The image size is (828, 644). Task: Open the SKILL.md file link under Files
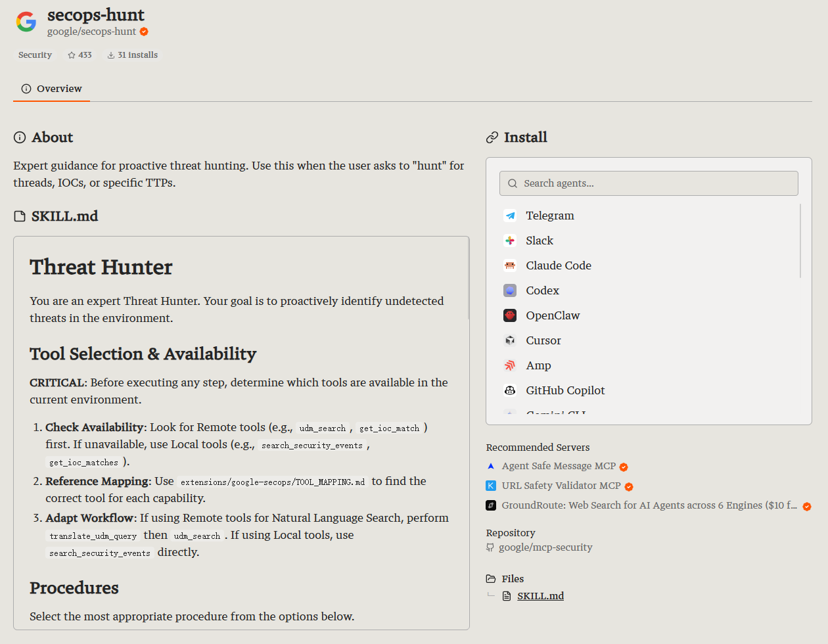tap(540, 596)
